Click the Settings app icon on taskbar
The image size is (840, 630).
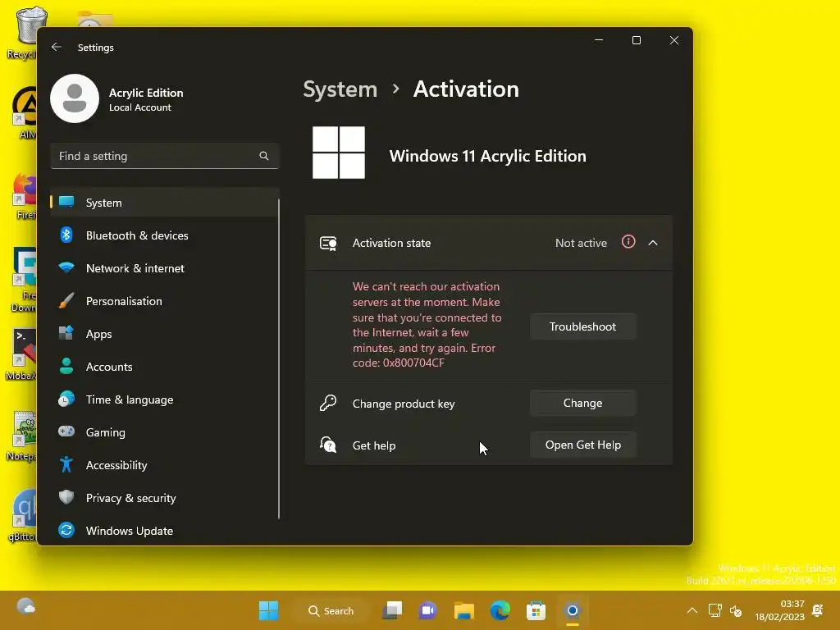pos(572,610)
